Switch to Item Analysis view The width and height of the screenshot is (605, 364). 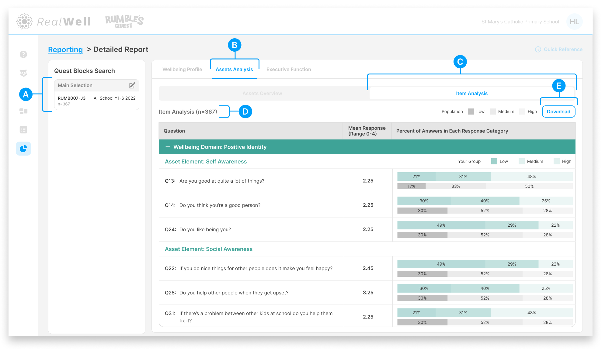(471, 94)
